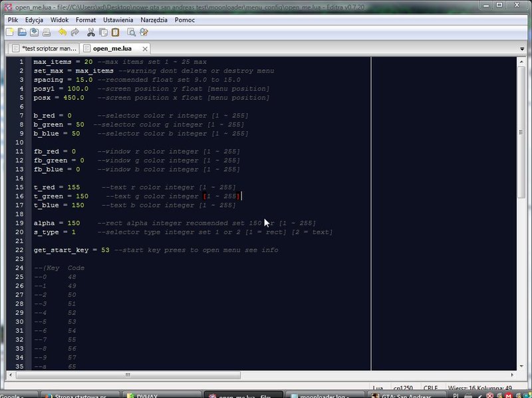The width and height of the screenshot is (532, 398).
Task: Click the page icon on test scriptcar tab
Action: [15, 49]
